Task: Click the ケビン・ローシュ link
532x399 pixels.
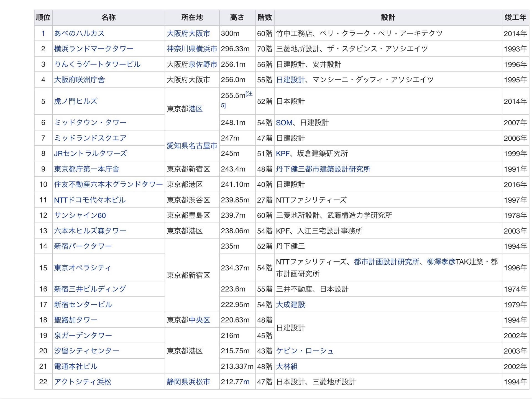Action: [305, 351]
